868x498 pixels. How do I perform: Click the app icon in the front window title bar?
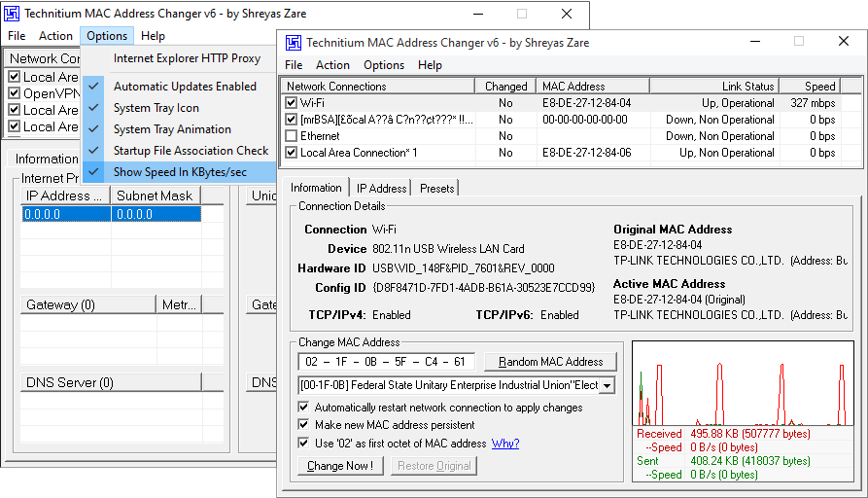(x=294, y=43)
